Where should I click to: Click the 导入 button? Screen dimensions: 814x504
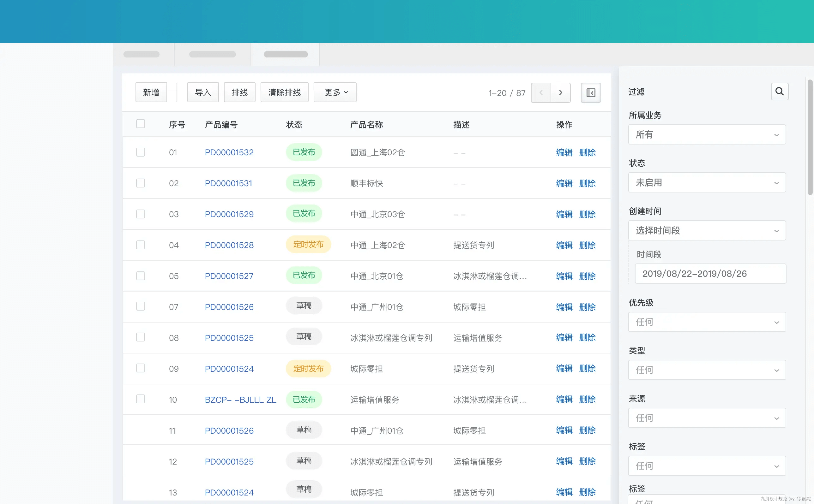point(203,92)
